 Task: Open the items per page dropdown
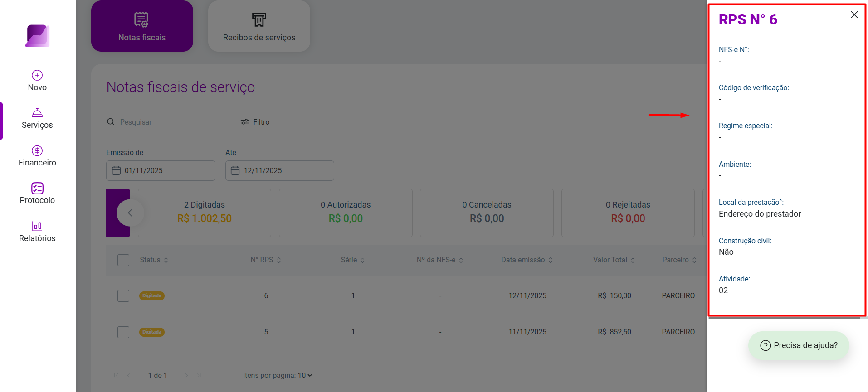pos(305,375)
